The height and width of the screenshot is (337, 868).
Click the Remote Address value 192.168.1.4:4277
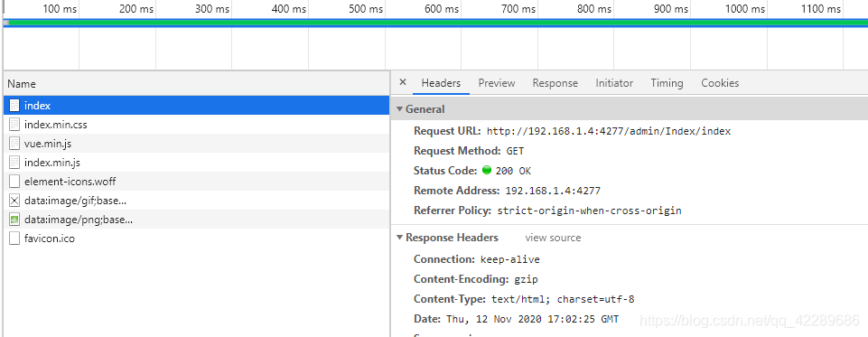pyautogui.click(x=553, y=191)
